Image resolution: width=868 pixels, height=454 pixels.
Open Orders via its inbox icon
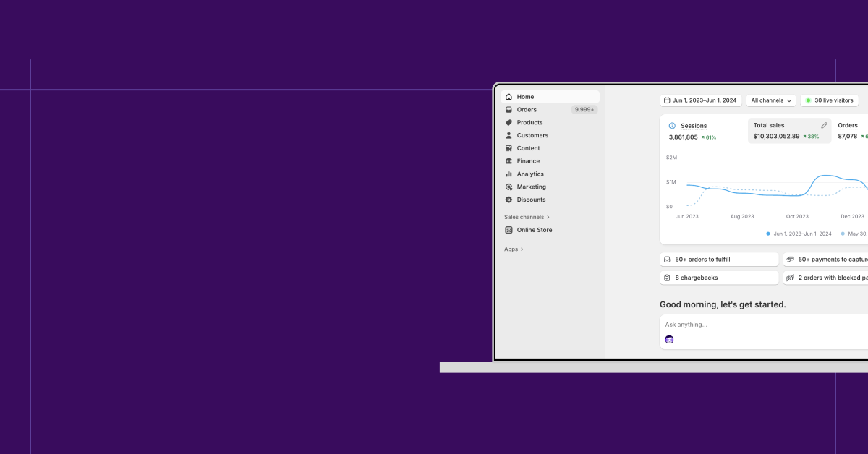tap(509, 110)
